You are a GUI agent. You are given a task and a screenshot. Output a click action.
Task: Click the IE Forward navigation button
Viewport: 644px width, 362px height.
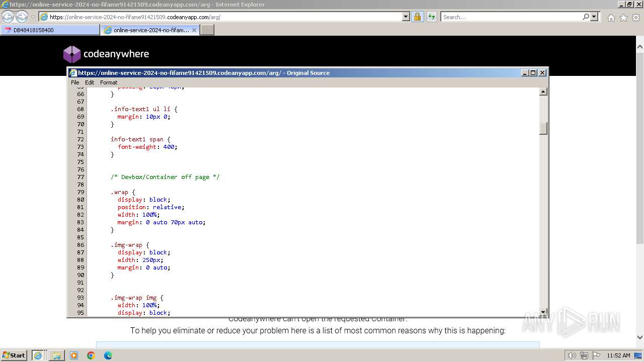(x=22, y=17)
